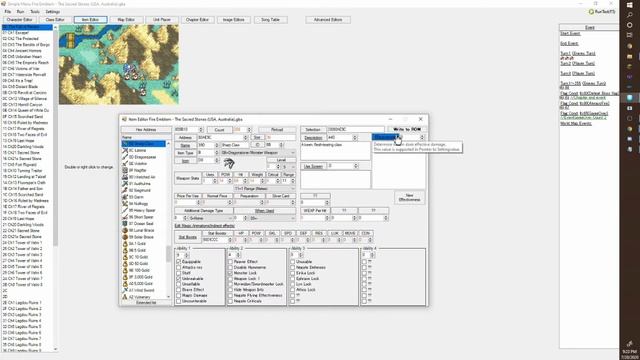
Task: Adjust the Description ID stepper
Action: click(x=355, y=138)
